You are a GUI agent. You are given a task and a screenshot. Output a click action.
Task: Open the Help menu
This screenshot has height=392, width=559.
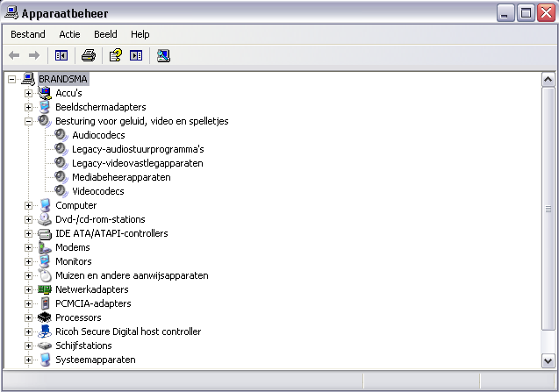coord(140,34)
